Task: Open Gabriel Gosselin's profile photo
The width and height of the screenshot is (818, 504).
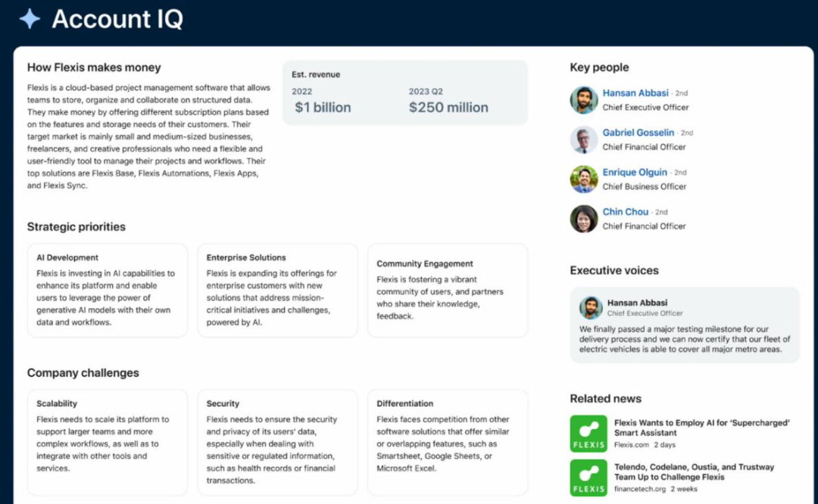Action: point(584,140)
